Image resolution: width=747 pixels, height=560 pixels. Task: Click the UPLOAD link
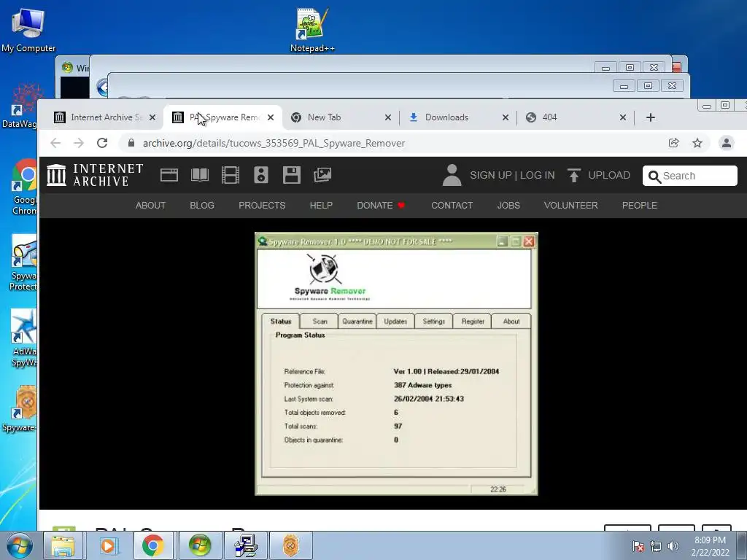(609, 175)
